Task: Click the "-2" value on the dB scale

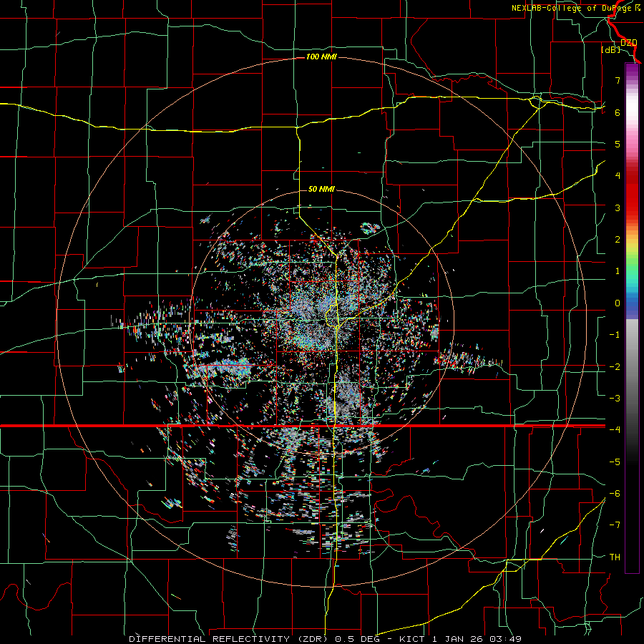Action: [x=615, y=367]
